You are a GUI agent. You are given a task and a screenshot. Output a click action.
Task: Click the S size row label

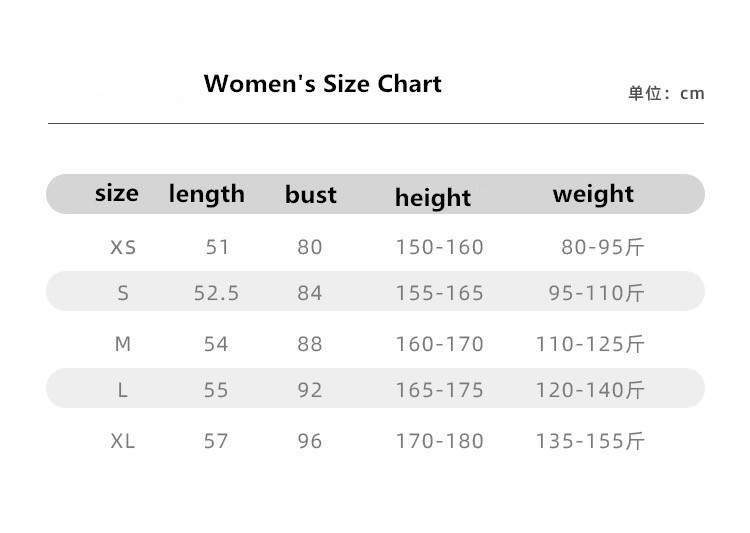click(123, 293)
